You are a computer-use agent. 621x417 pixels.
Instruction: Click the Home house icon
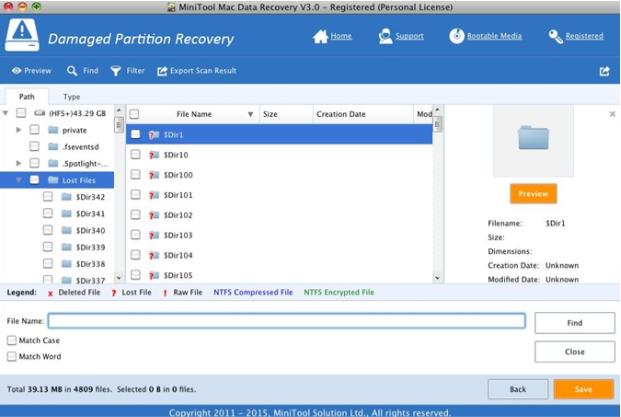click(x=320, y=36)
